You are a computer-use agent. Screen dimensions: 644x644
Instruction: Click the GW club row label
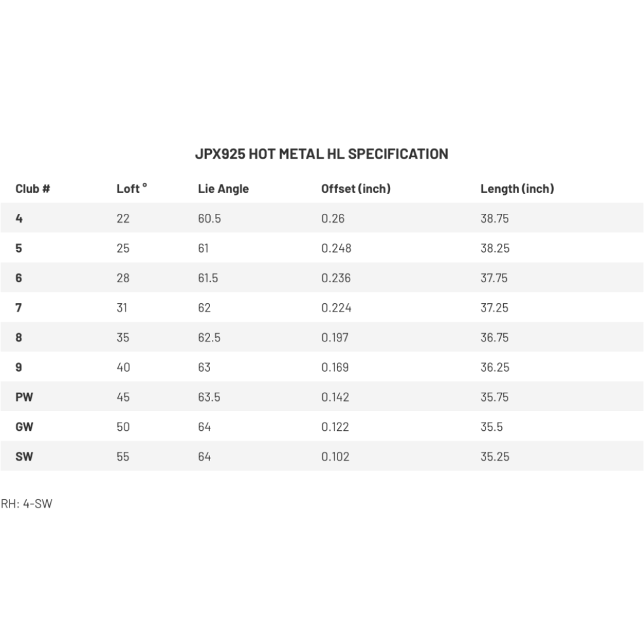click(x=24, y=427)
